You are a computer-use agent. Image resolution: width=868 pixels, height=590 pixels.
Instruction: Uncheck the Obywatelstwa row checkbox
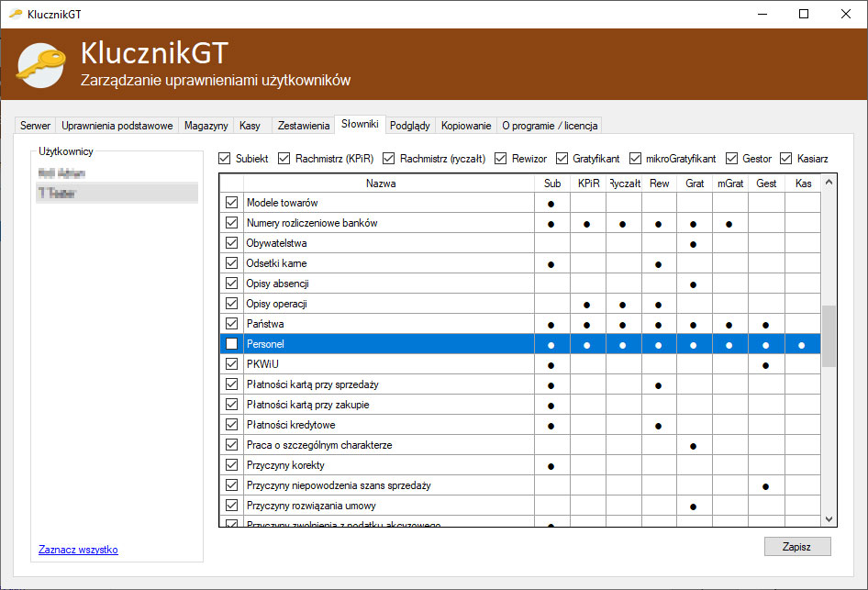(x=232, y=243)
